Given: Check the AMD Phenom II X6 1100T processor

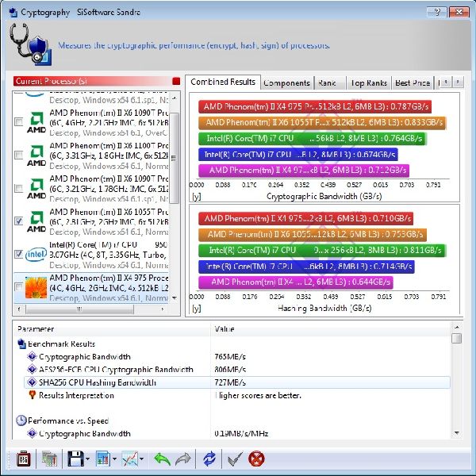Looking at the screenshot, I should click(x=18, y=157).
